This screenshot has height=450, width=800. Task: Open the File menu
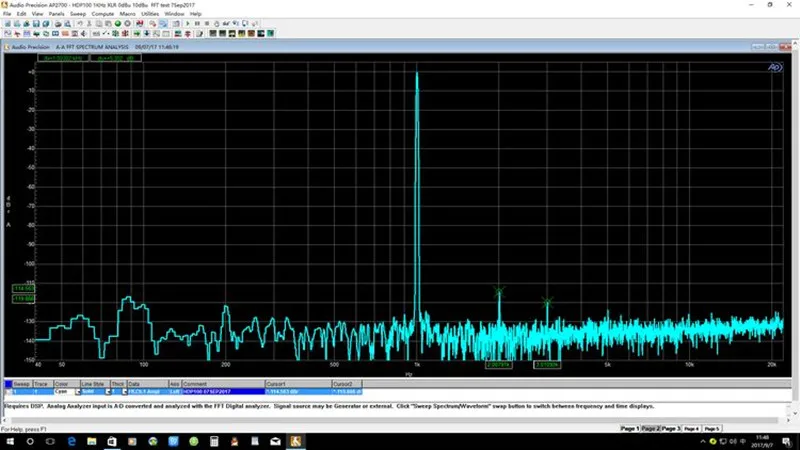click(x=7, y=14)
